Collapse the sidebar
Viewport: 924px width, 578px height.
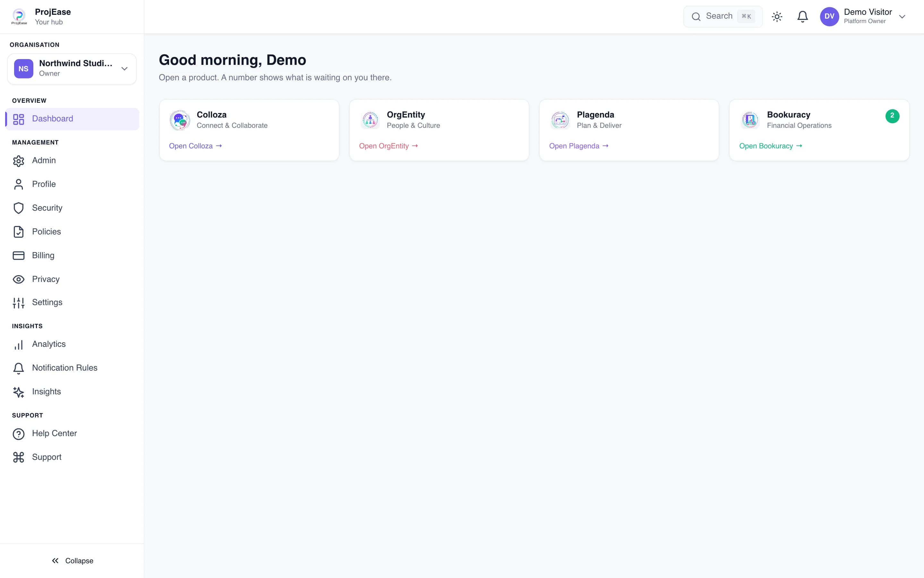72,561
